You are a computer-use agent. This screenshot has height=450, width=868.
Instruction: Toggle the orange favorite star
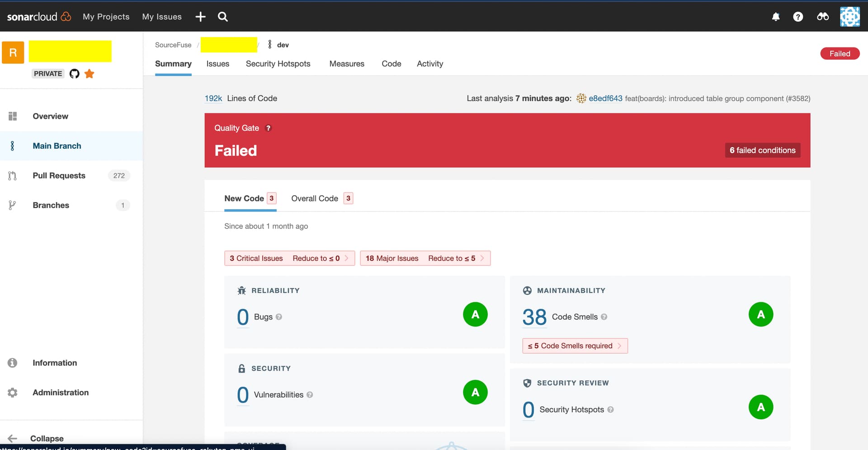coord(90,74)
